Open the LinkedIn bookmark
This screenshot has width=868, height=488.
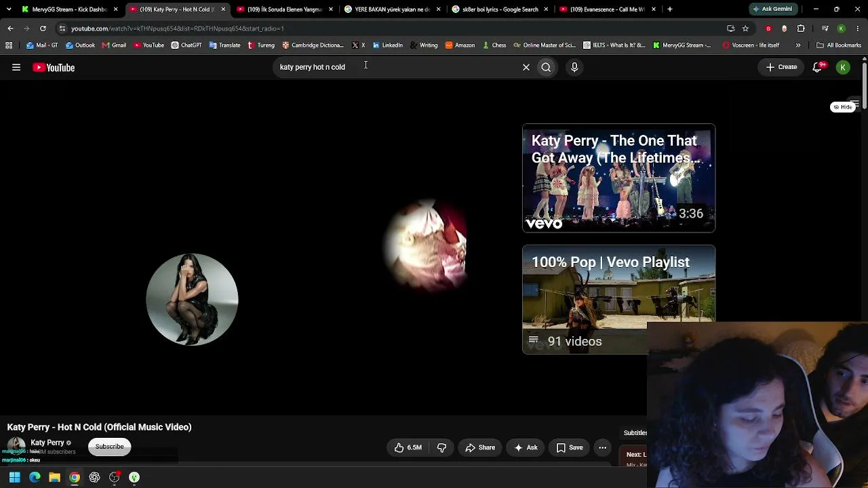[388, 45]
